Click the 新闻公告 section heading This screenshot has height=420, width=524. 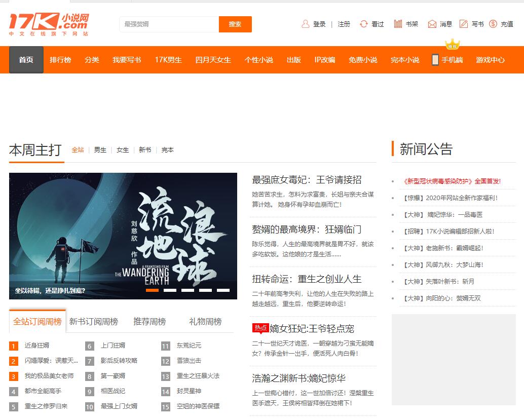(426, 149)
